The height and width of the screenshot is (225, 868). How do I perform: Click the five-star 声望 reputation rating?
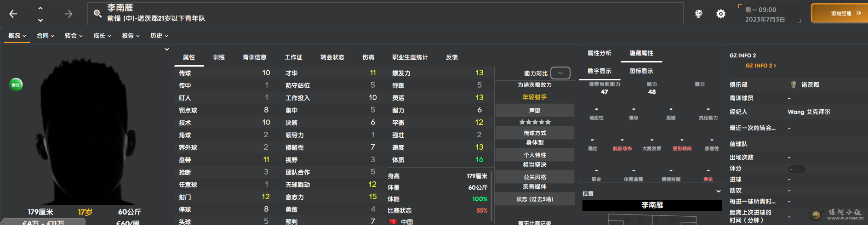click(x=535, y=122)
